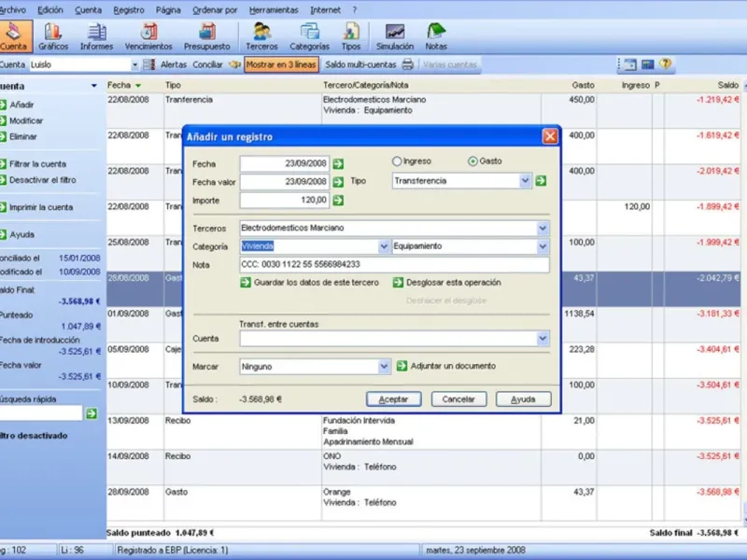Open the Informes reports view
This screenshot has height=560, width=747.
click(97, 36)
